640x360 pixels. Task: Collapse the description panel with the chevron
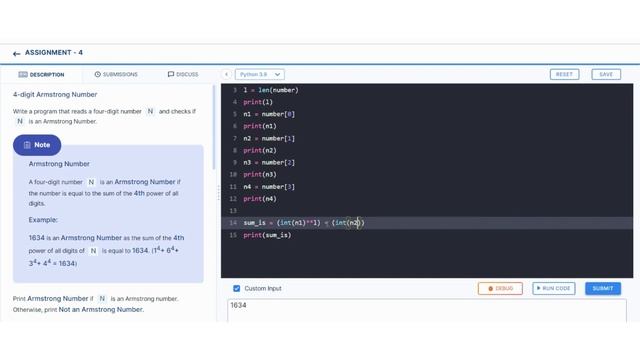[227, 74]
